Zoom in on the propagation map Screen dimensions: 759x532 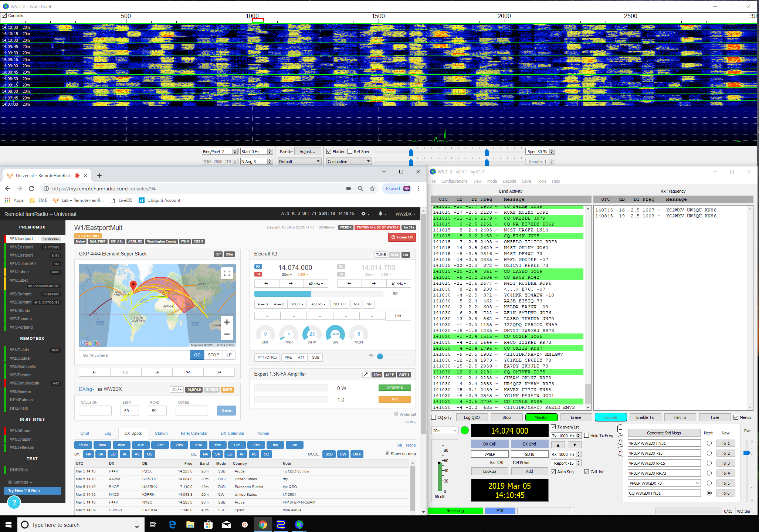click(227, 322)
